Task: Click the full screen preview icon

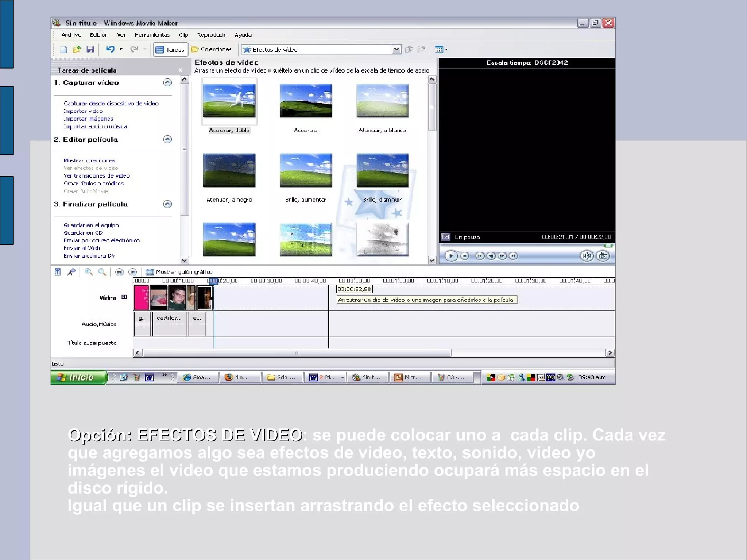Action: tap(445, 237)
